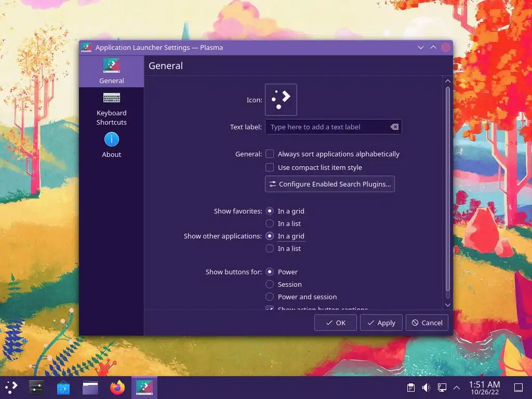532x399 pixels.
Task: Open the clock showing 1:51 AM
Action: click(485, 388)
